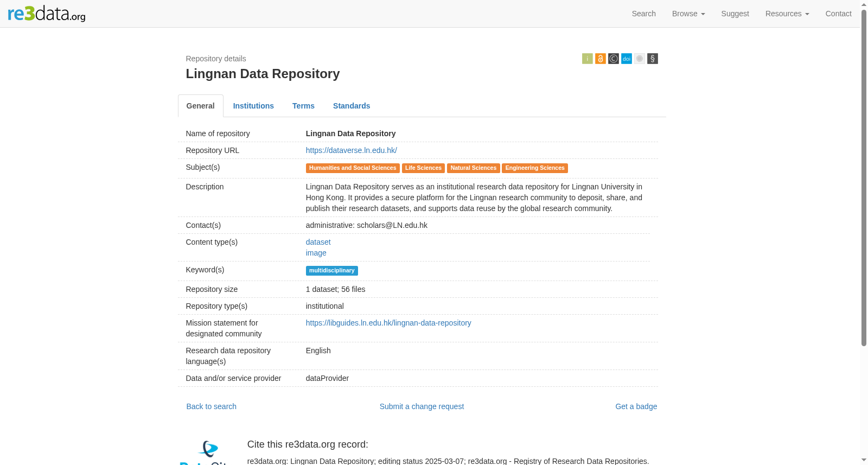
Task: Open the Browse dropdown menu
Action: [x=688, y=14]
